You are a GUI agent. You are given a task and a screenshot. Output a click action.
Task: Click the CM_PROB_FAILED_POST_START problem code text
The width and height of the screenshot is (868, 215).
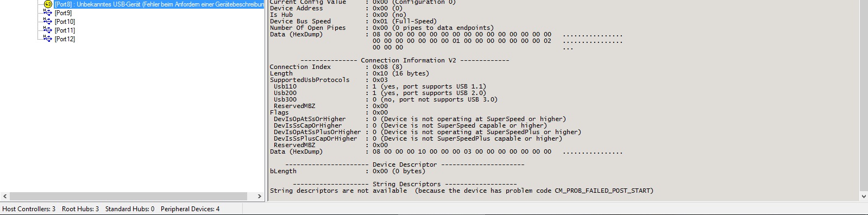click(603, 191)
